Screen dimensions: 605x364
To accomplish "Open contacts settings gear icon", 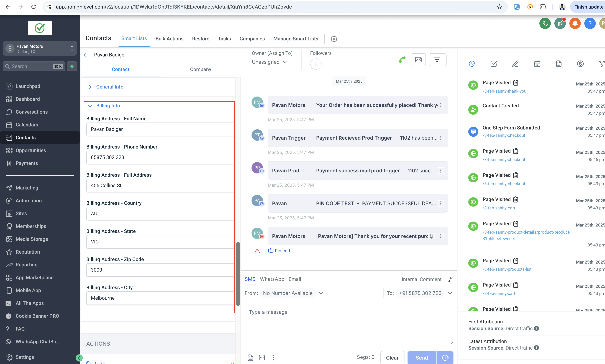I will (x=334, y=39).
